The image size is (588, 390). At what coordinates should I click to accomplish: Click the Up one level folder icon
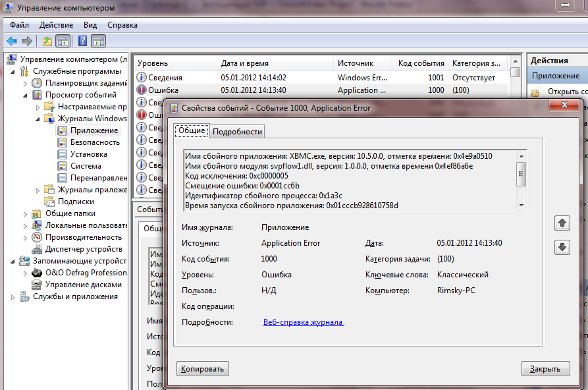47,42
